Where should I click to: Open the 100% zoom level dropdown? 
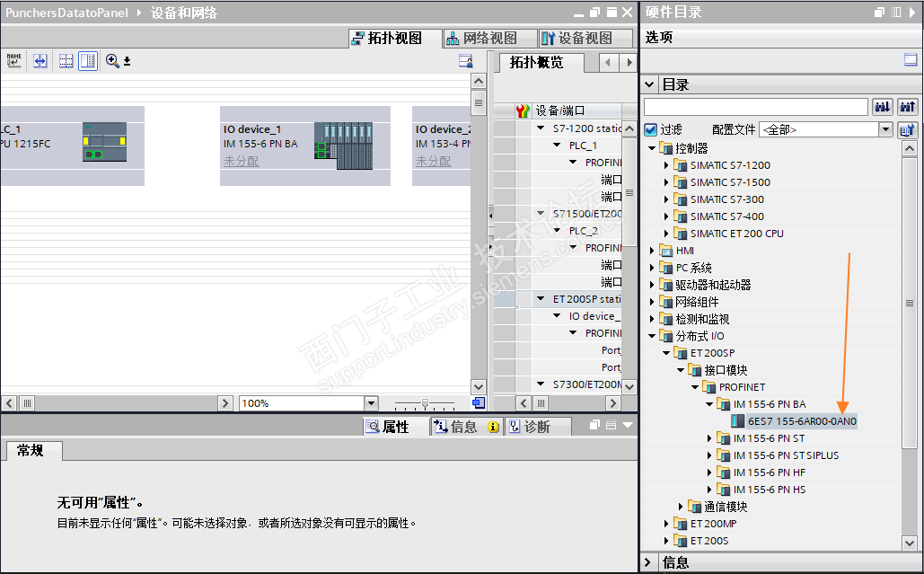coord(371,403)
